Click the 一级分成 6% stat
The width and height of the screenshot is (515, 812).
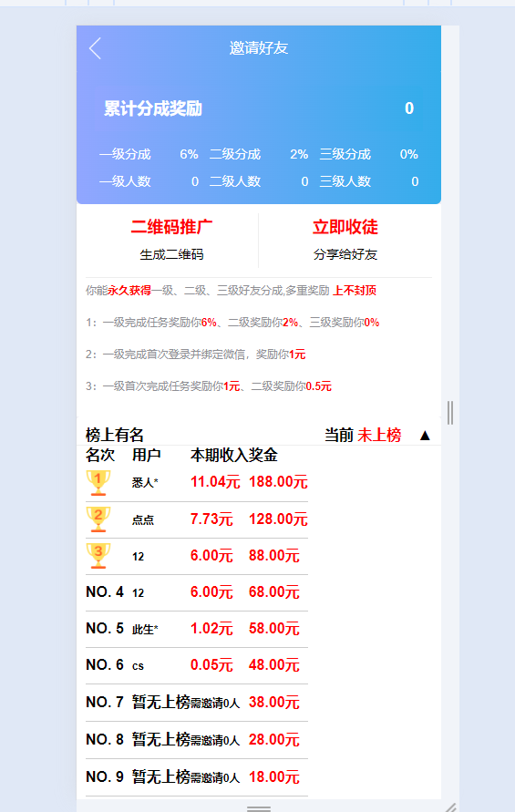pyautogui.click(x=149, y=154)
